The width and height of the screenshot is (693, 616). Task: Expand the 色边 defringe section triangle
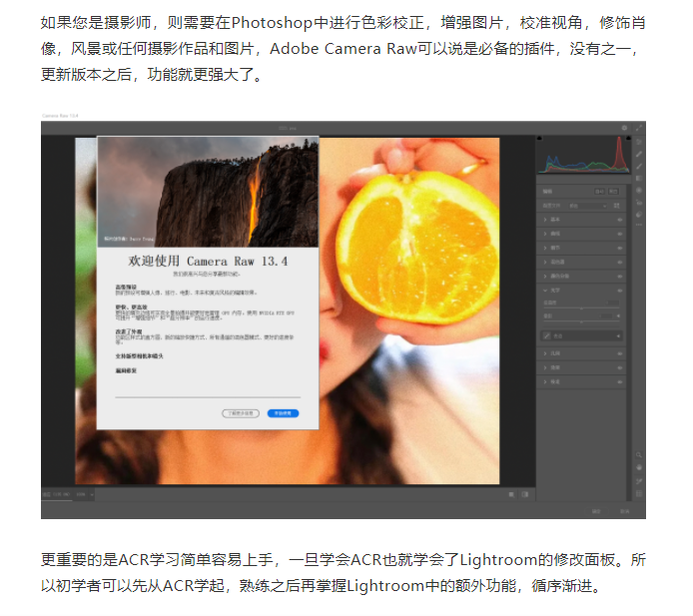point(618,335)
